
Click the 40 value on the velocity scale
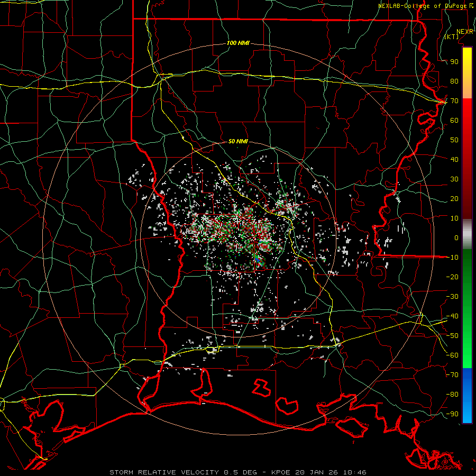[454, 160]
